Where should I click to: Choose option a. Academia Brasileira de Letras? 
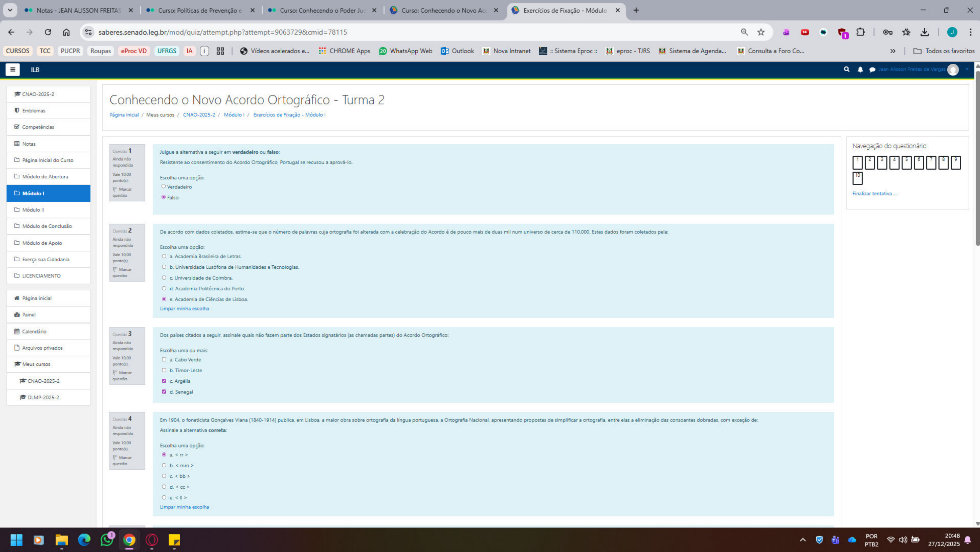164,256
